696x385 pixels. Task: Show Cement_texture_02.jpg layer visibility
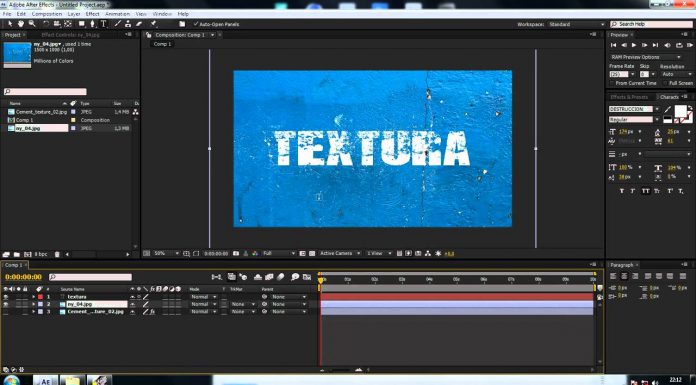point(5,312)
